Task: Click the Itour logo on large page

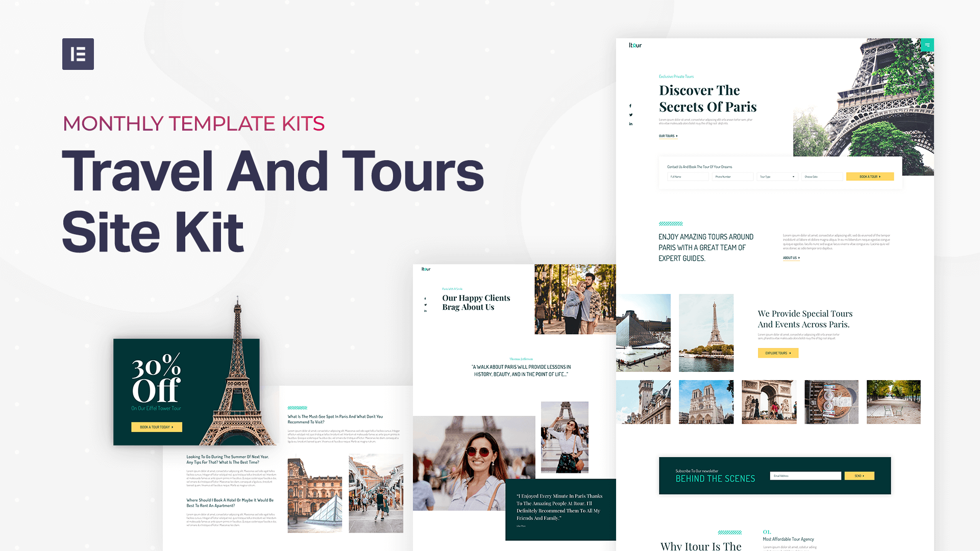Action: pyautogui.click(x=635, y=45)
